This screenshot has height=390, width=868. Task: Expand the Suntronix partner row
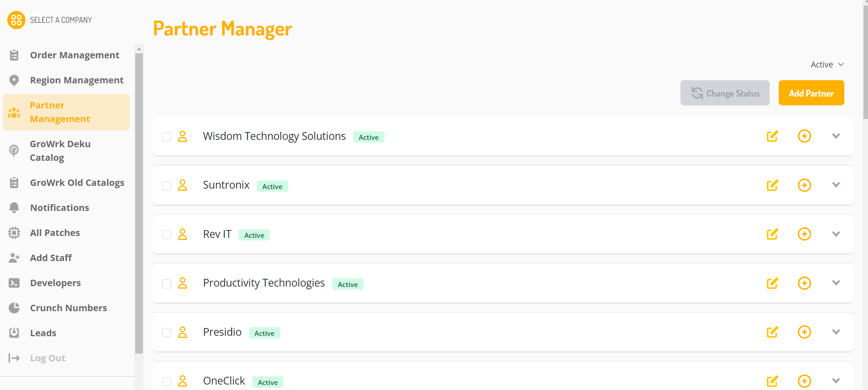[836, 185]
